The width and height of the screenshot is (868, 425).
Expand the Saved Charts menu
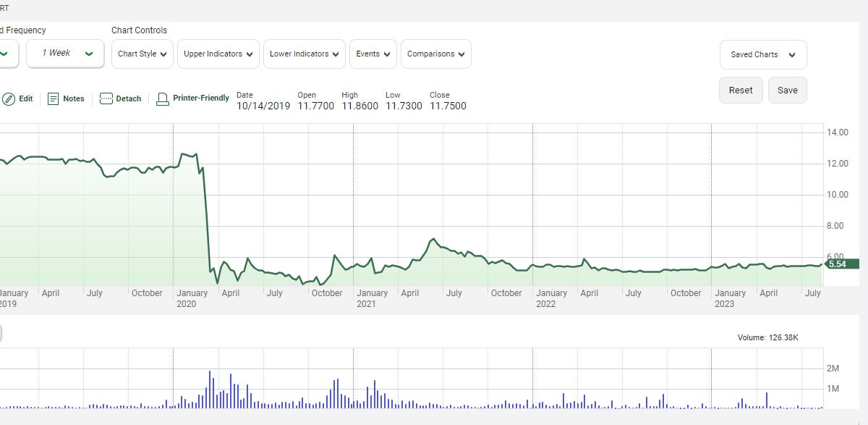762,54
